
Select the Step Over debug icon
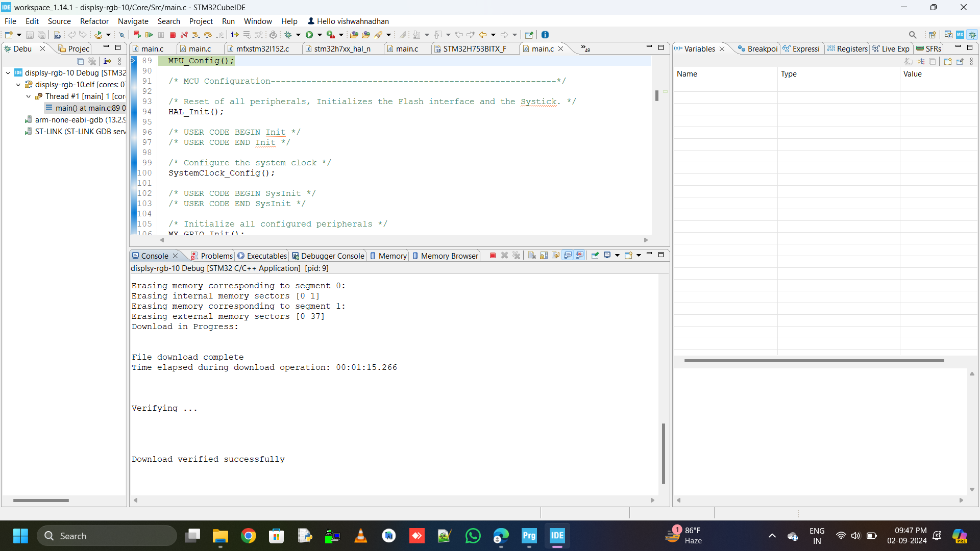coord(208,35)
